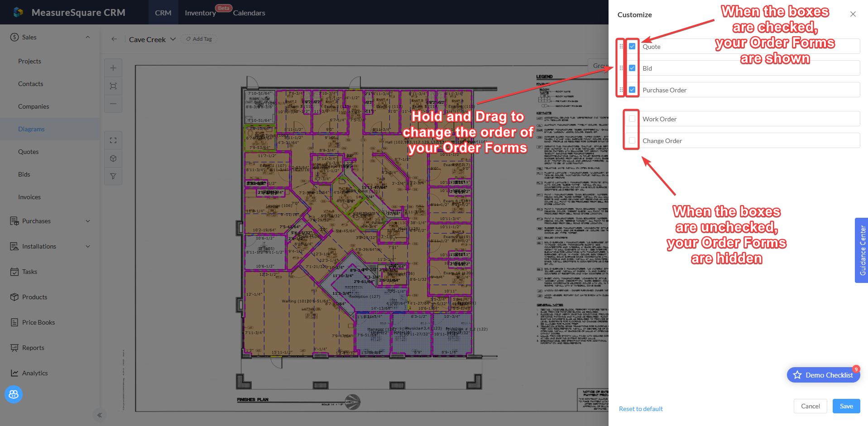Click the Analytics chart icon
This screenshot has height=426, width=868.
(14, 373)
